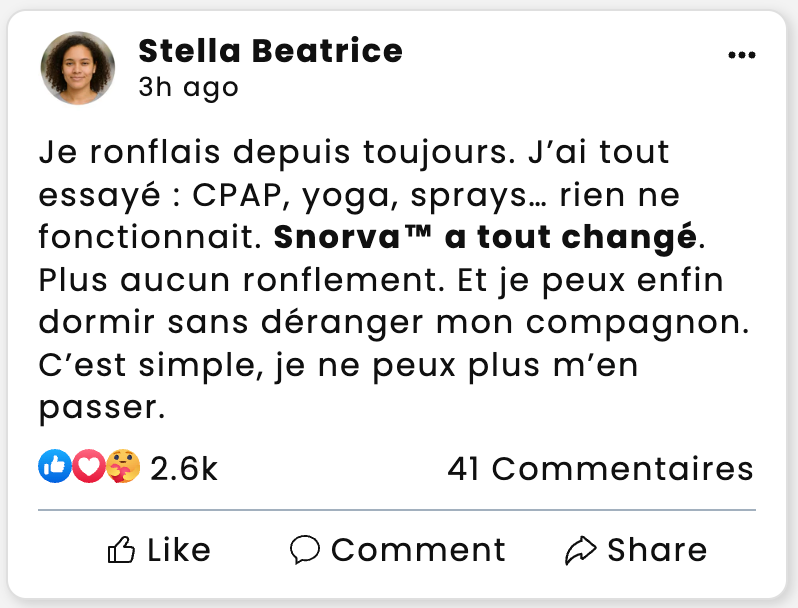Click the horizontal divider above action buttons

(x=397, y=510)
